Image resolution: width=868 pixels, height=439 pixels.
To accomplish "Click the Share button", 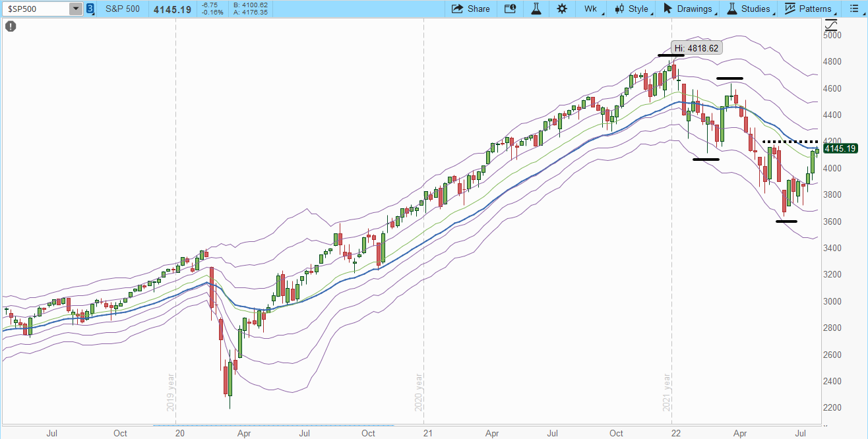I will tap(471, 9).
